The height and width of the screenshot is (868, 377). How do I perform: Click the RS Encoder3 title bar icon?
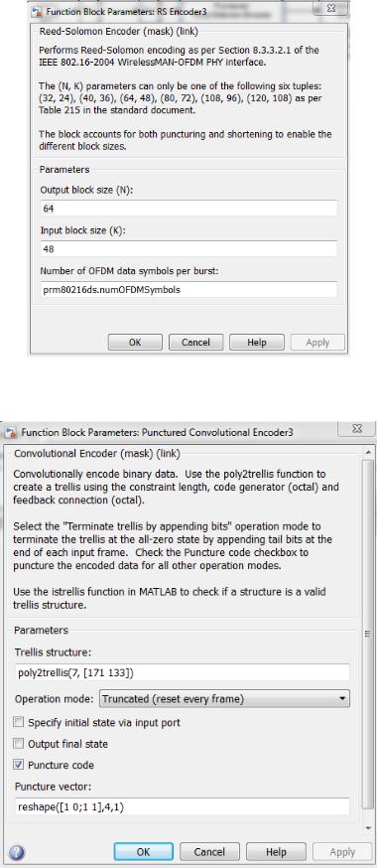[37, 9]
